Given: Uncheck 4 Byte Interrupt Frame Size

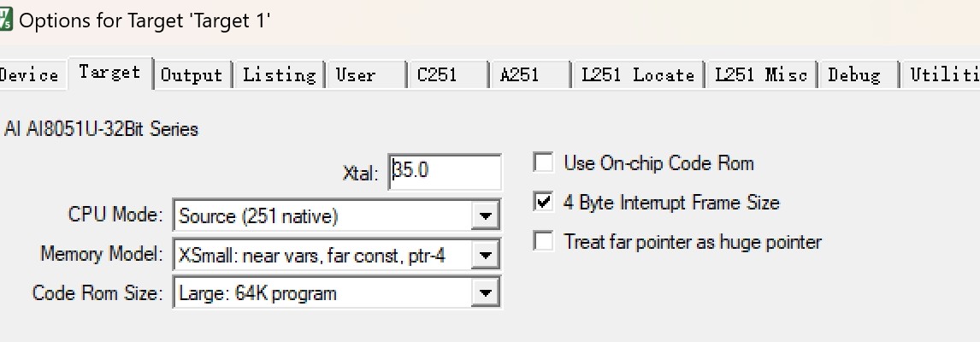Looking at the screenshot, I should (543, 203).
